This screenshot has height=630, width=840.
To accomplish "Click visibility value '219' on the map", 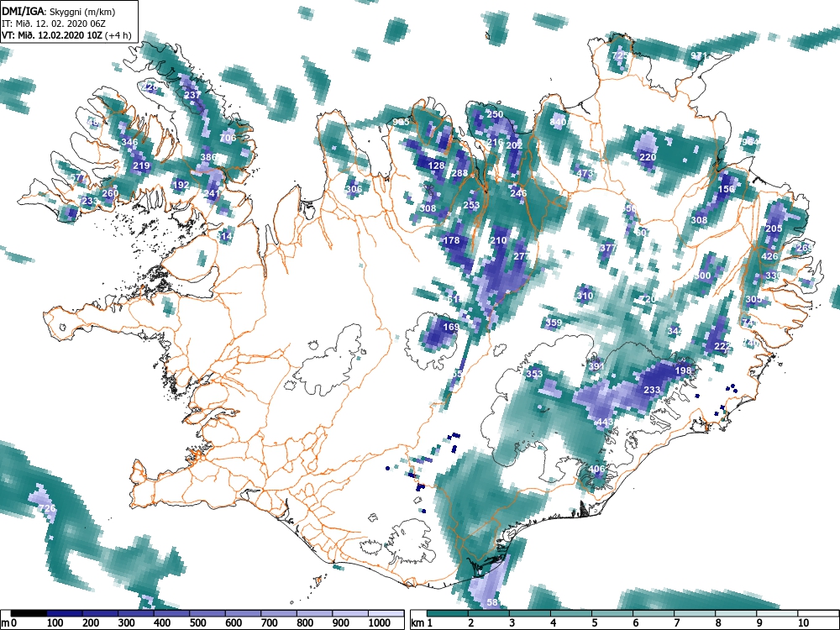I will pyautogui.click(x=141, y=165).
